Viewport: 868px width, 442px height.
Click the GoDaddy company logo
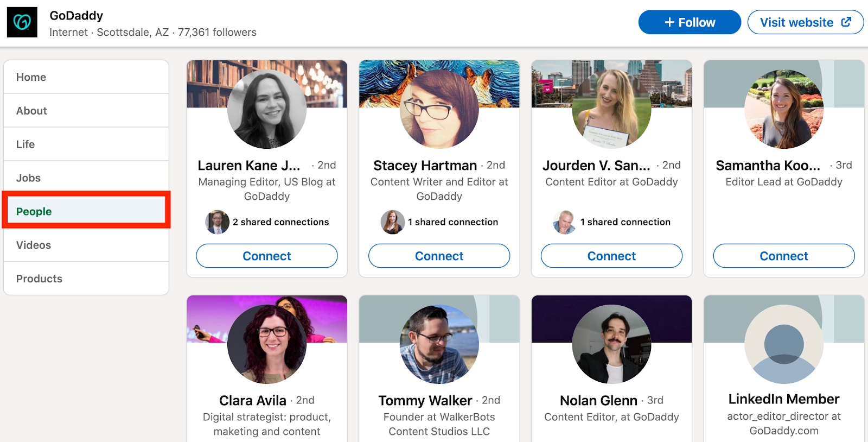pos(23,22)
